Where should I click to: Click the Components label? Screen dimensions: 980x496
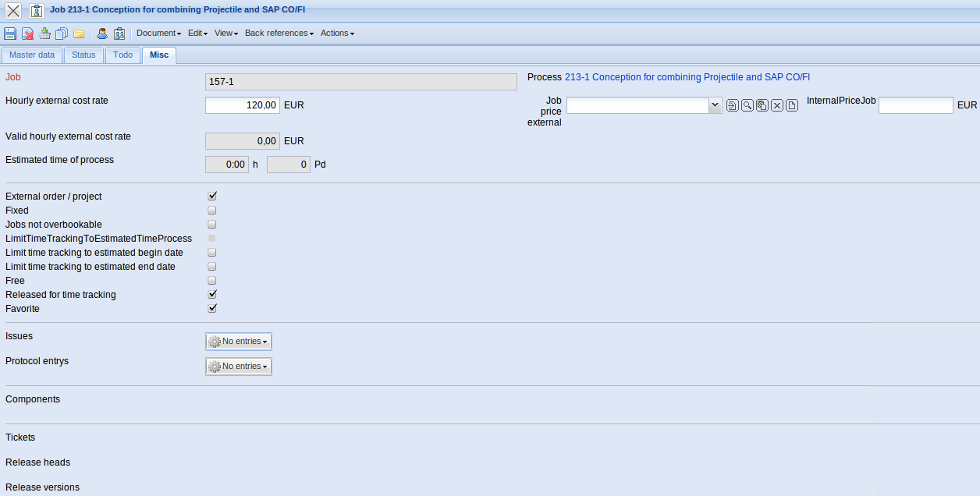[33, 399]
